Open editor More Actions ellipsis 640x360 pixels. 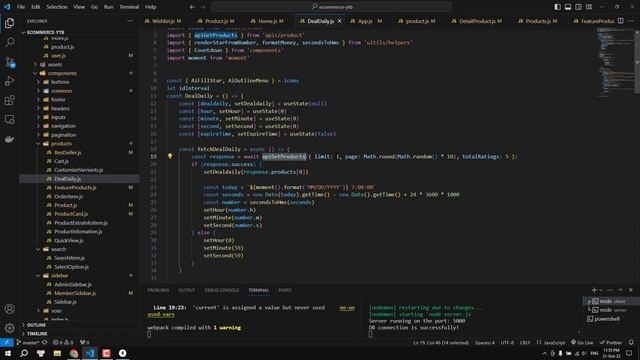(x=631, y=21)
